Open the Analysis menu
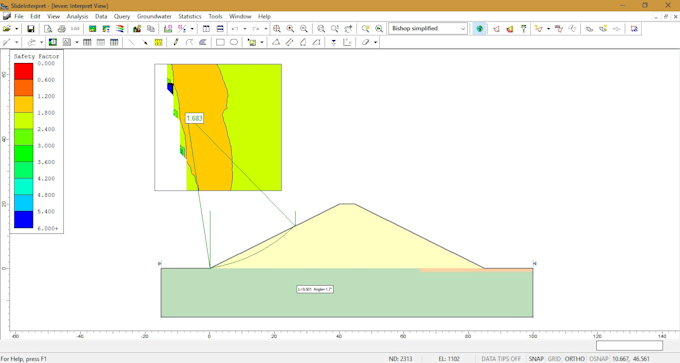This screenshot has height=363, width=680. pos(77,16)
